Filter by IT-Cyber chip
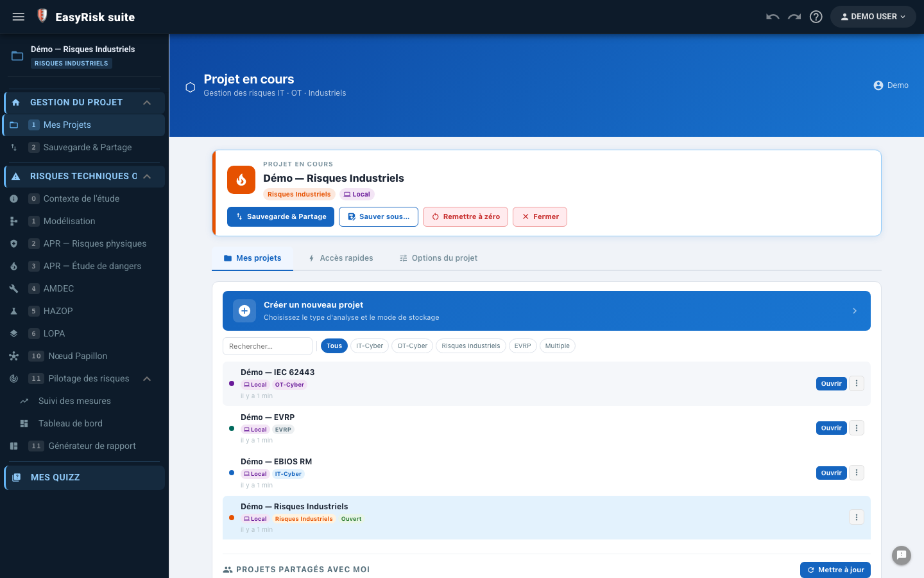The width and height of the screenshot is (924, 578). click(x=370, y=346)
